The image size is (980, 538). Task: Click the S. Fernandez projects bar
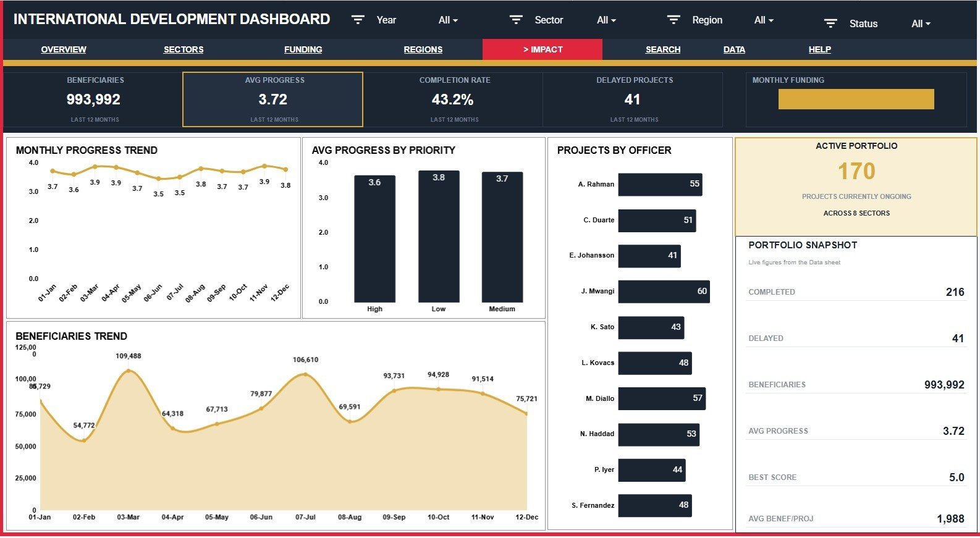coord(654,505)
